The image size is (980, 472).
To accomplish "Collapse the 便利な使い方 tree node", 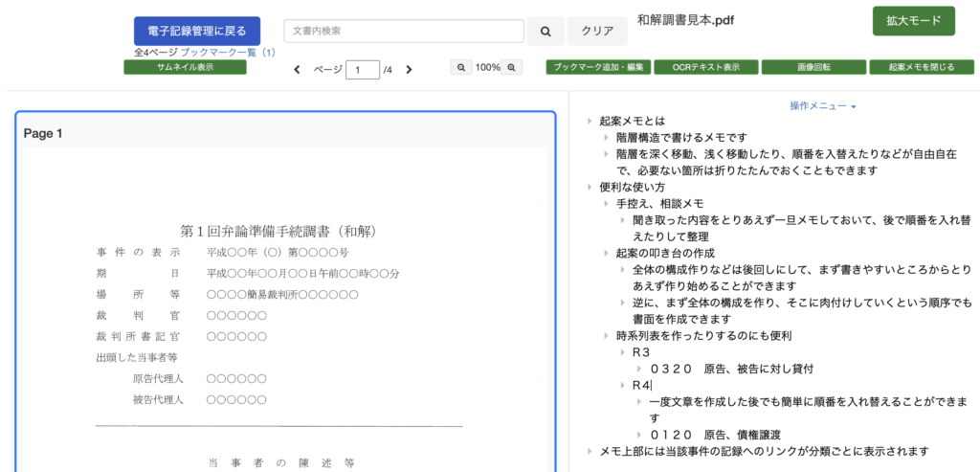I will click(590, 188).
